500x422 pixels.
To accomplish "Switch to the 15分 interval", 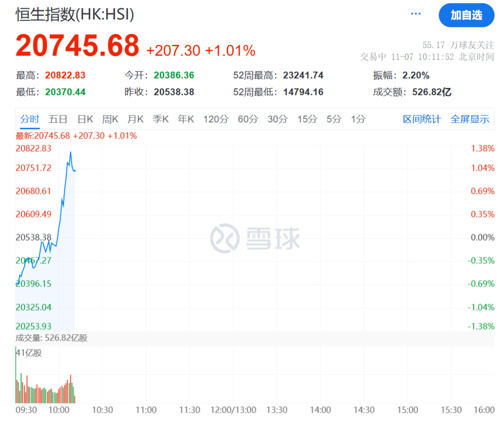I will pyautogui.click(x=307, y=119).
